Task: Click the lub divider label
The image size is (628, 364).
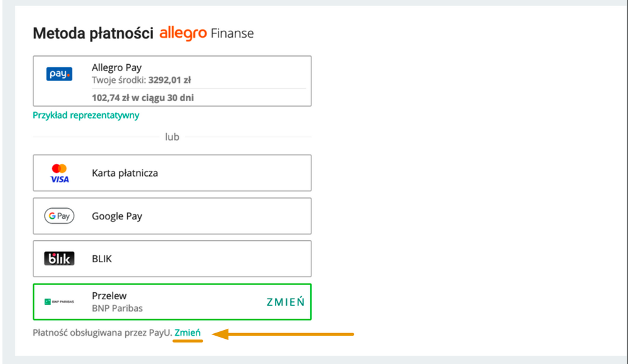Action: click(x=172, y=137)
